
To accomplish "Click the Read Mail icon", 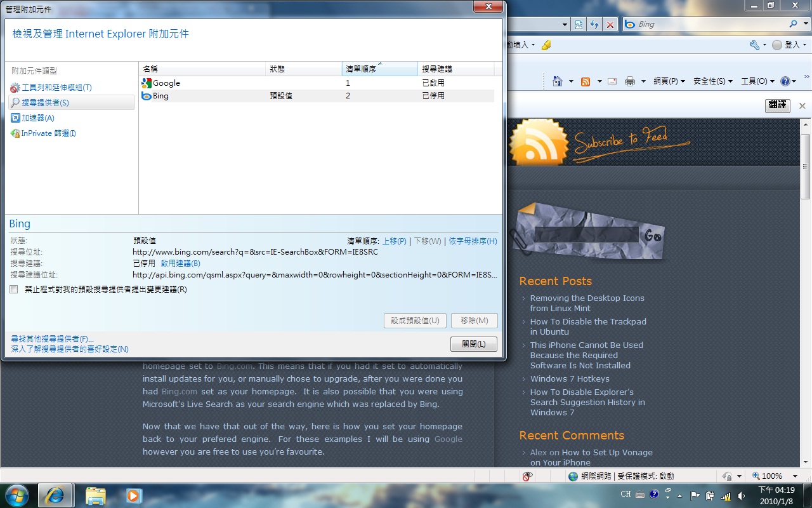I will coord(612,81).
